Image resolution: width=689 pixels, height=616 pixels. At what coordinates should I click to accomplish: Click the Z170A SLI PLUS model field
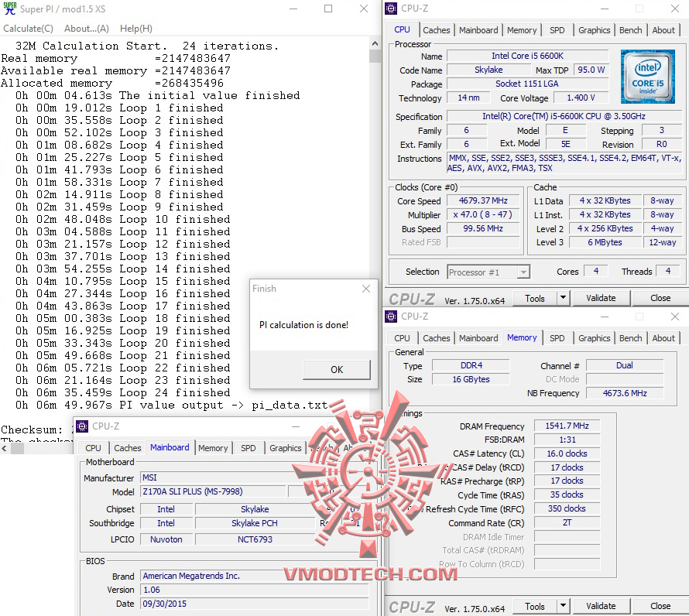pos(213,491)
